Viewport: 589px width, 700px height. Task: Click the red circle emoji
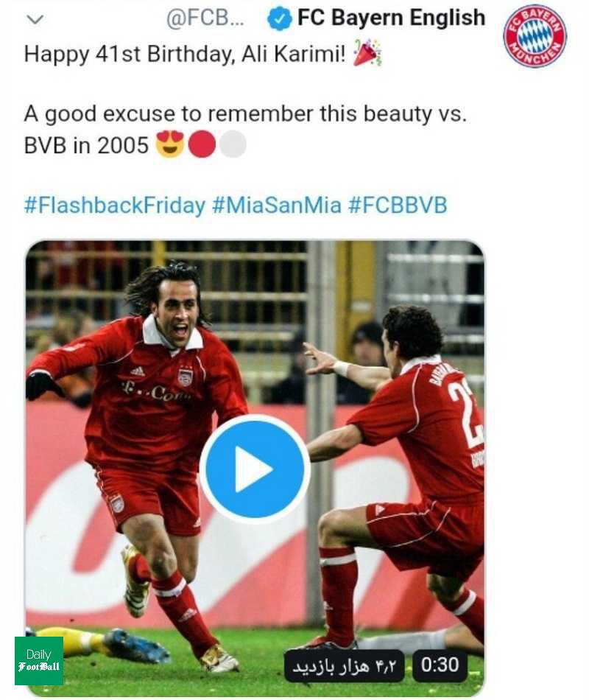202,144
